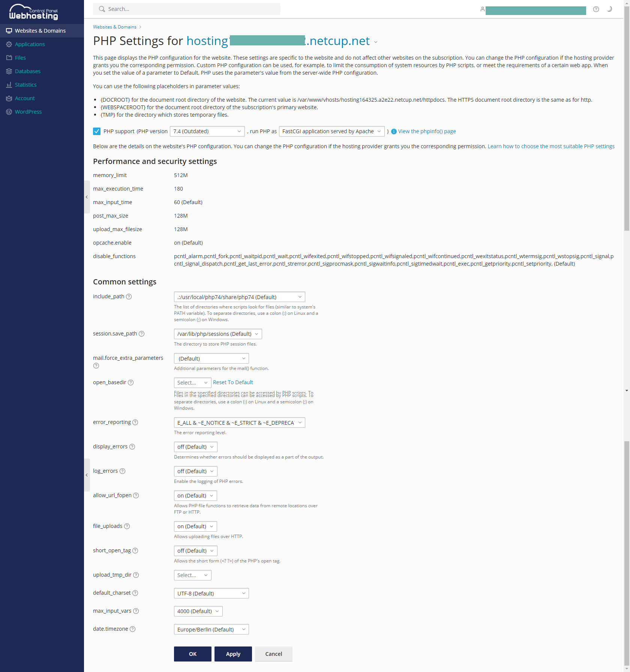Expand the error_reporting dropdown
The height and width of the screenshot is (672, 630).
(x=239, y=422)
